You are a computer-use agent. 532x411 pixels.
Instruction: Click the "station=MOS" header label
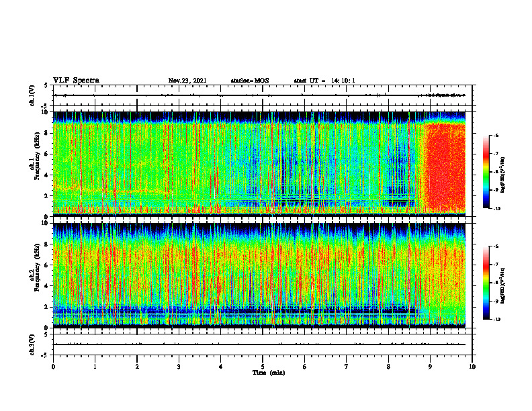250,81
